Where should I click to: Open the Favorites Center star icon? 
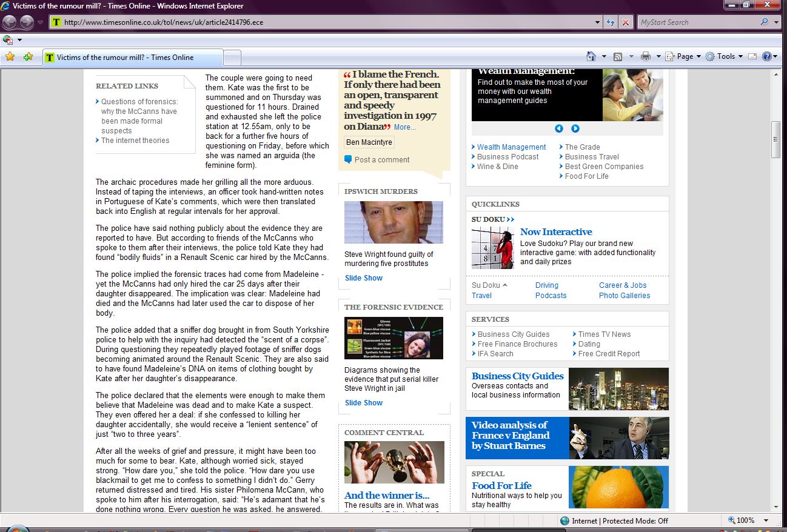[x=10, y=57]
